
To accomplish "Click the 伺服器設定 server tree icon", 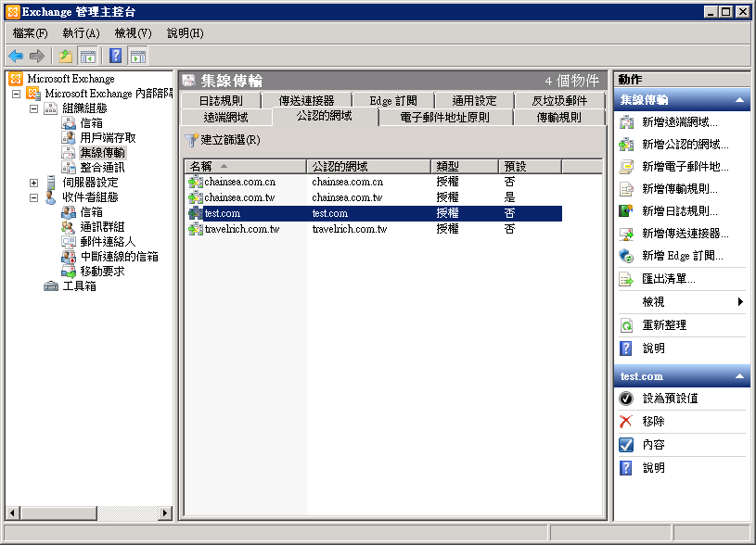I will tap(51, 183).
